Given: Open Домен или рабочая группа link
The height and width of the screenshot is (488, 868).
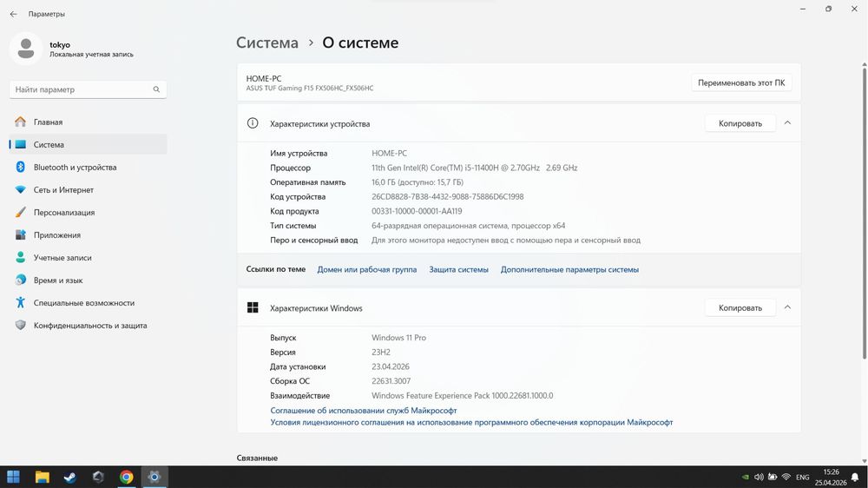Looking at the screenshot, I should coord(367,270).
